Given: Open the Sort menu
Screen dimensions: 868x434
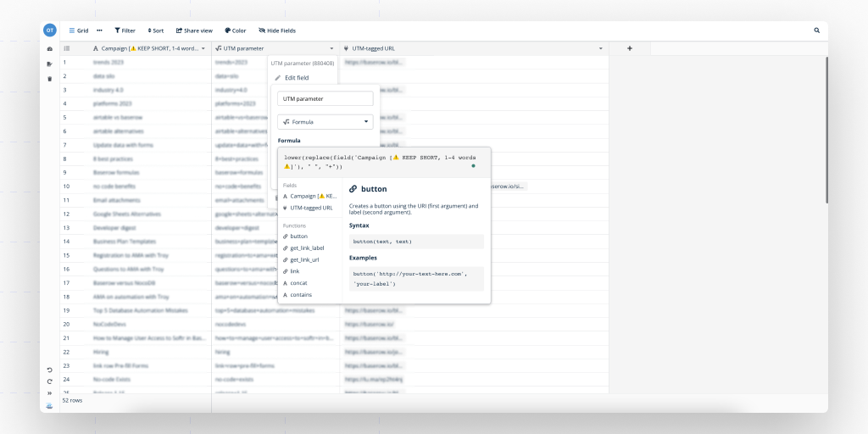Looking at the screenshot, I should (155, 31).
